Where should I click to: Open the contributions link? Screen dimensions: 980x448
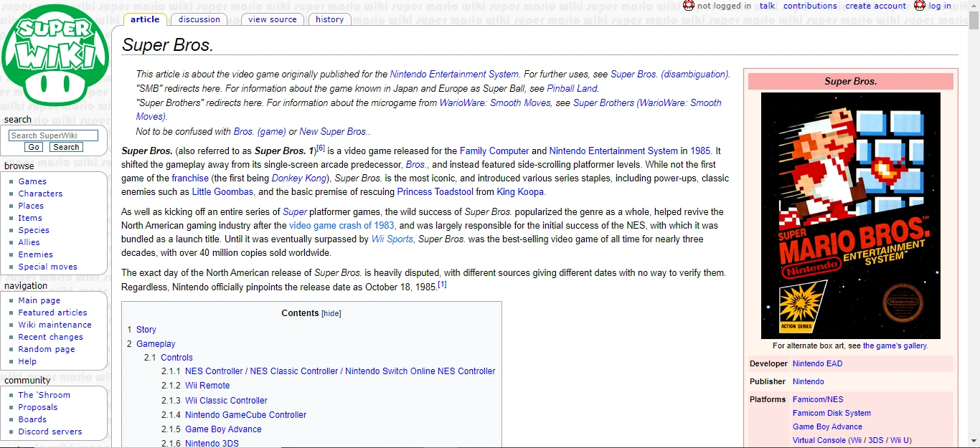810,6
